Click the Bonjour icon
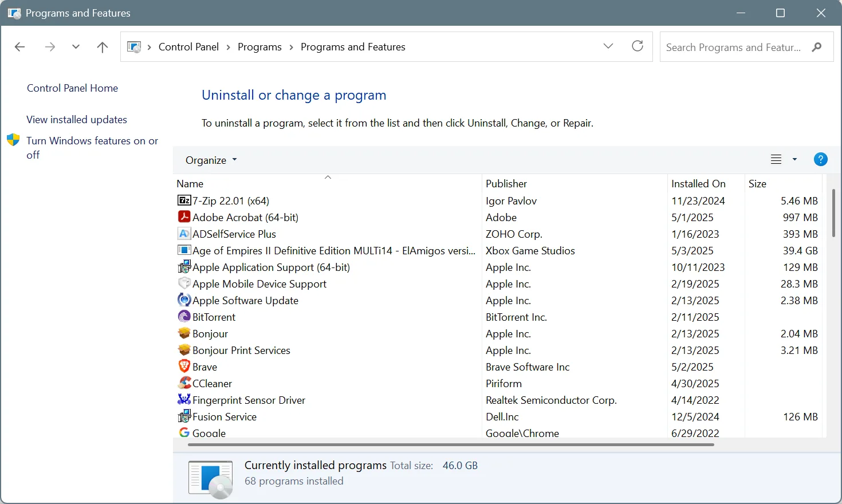The width and height of the screenshot is (842, 504). click(x=184, y=333)
